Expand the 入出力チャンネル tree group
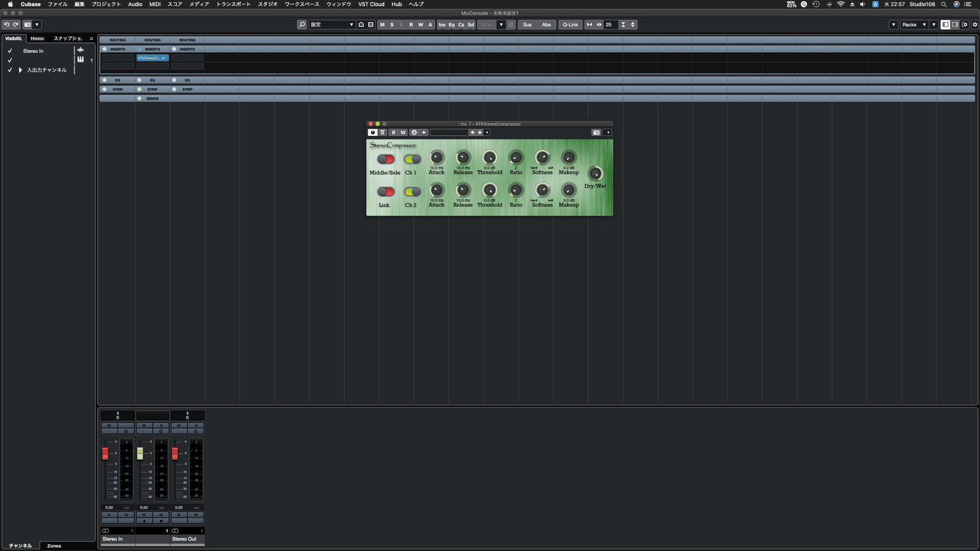Screen dimensions: 980x551 20,70
